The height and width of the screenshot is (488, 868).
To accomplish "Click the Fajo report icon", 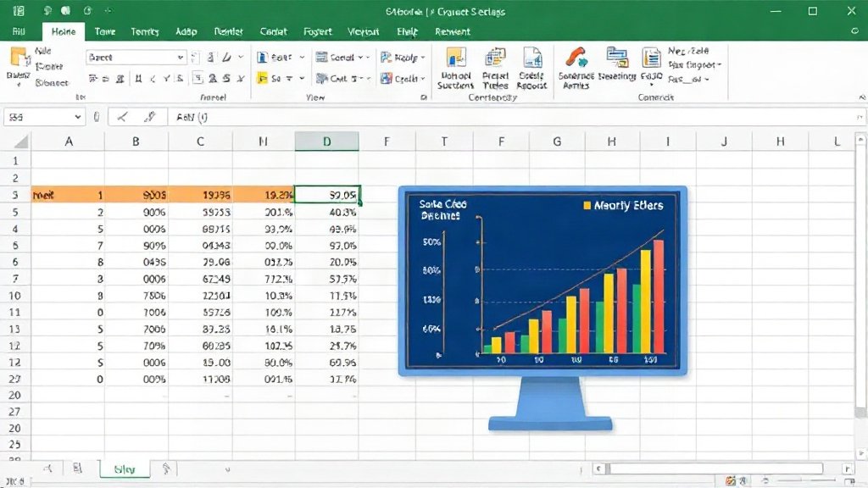I will 651,58.
